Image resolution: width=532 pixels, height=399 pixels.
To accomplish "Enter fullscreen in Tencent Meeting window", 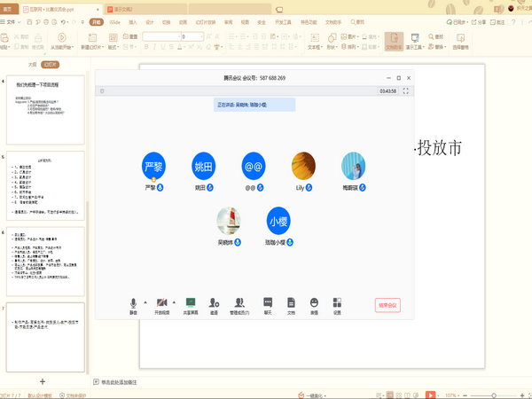I will coord(405,91).
